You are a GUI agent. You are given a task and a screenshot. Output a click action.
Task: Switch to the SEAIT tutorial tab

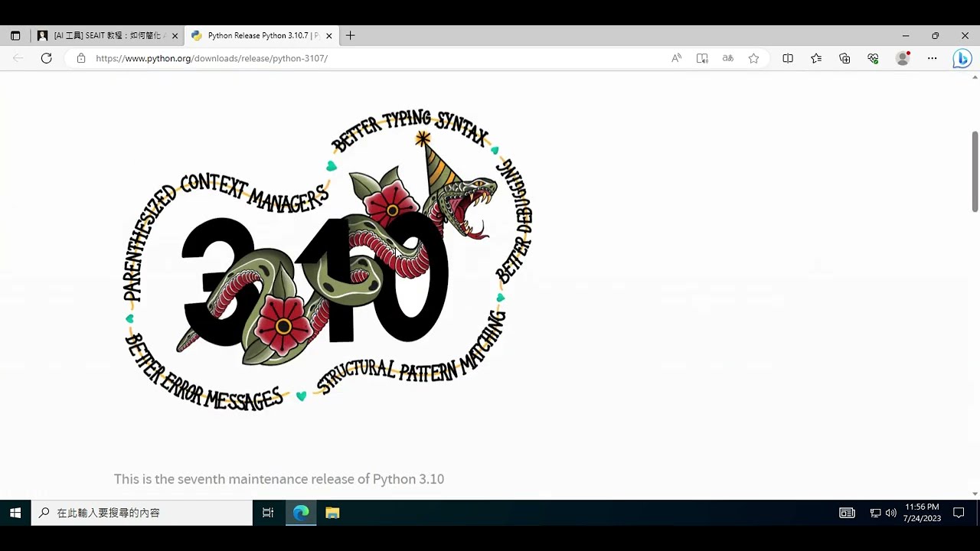click(107, 35)
